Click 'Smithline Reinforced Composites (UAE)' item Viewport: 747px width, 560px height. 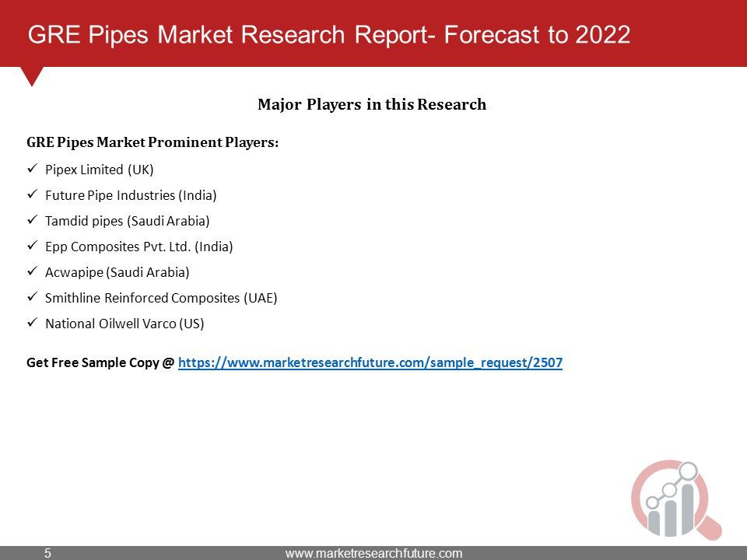coord(161,298)
